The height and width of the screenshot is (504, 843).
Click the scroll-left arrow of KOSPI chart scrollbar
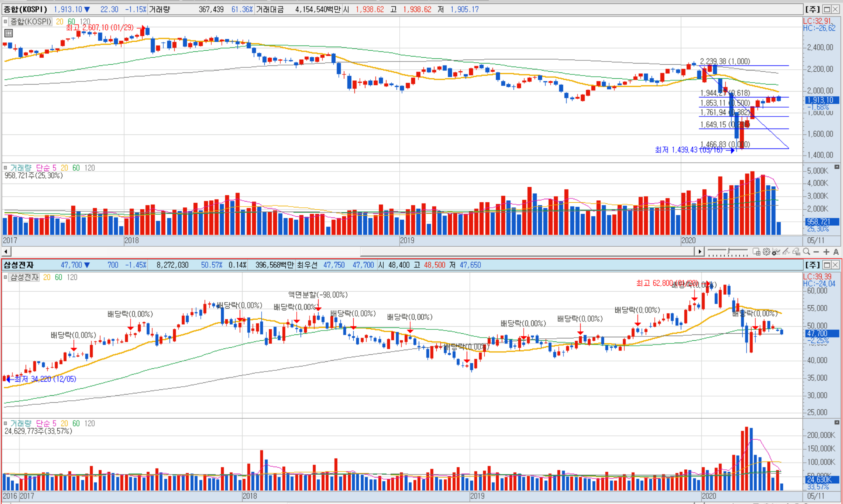(6, 252)
